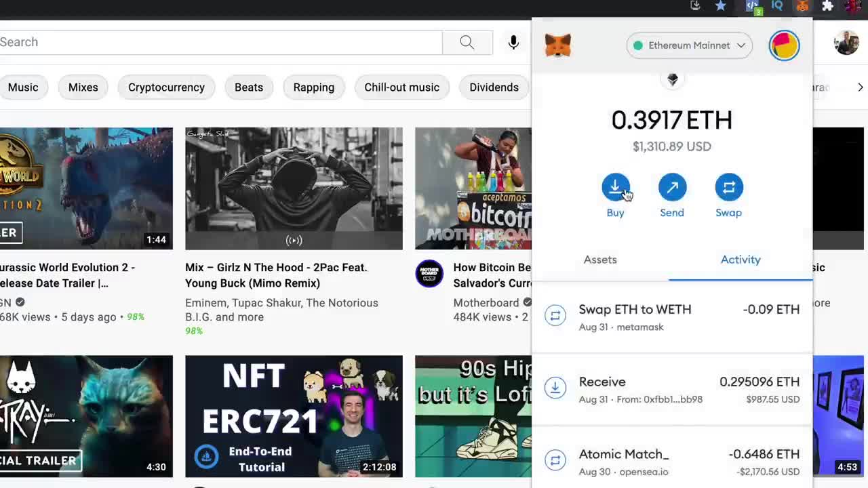868x488 pixels.
Task: Select the Music category chip
Action: point(23,87)
